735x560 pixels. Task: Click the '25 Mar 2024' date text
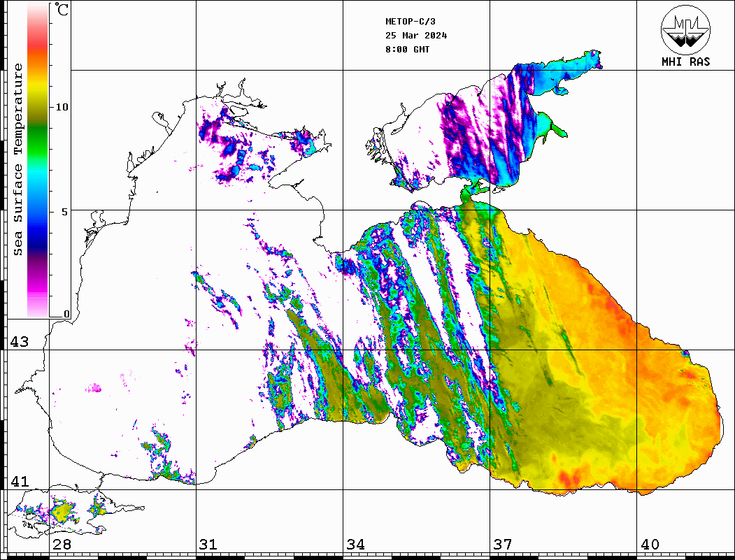coord(416,36)
